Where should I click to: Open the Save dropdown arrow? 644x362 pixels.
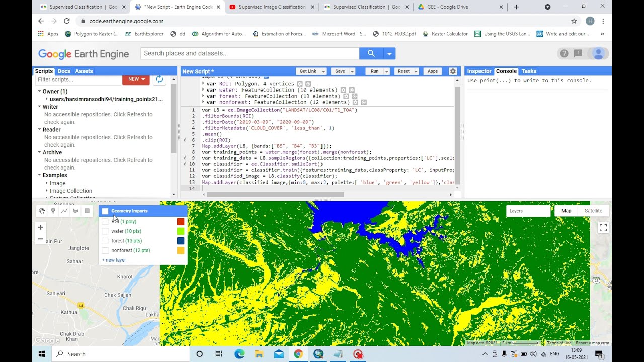352,71
